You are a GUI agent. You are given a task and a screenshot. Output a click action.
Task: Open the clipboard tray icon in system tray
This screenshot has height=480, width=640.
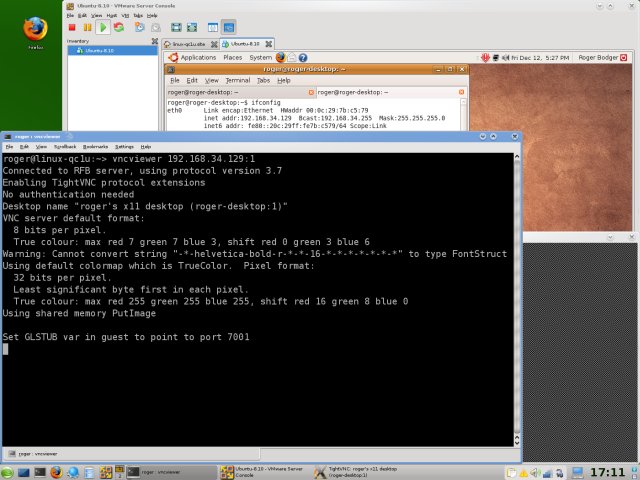(x=511, y=473)
